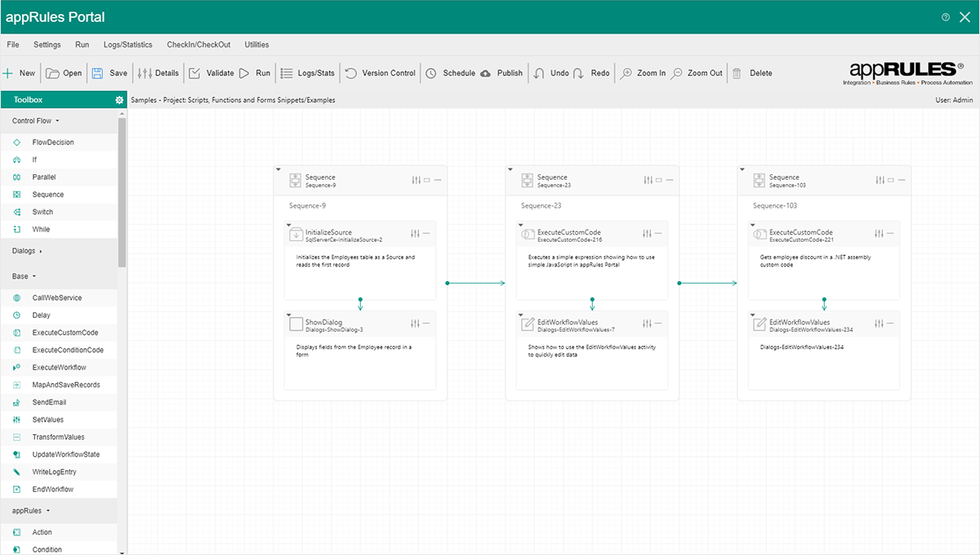Select SetValues in toolbox
Viewport: 980px width, 555px height.
pos(59,419)
